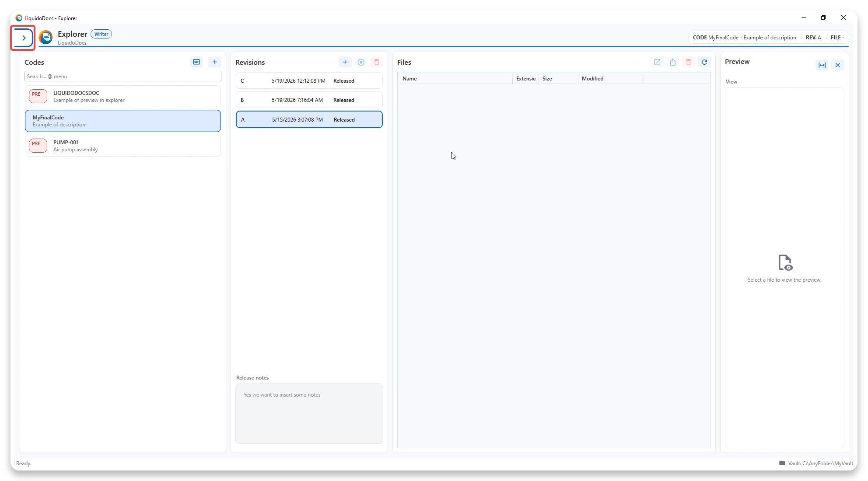The width and height of the screenshot is (868, 481).
Task: Click the LiquidoDocs app icon in title bar
Action: (19, 18)
